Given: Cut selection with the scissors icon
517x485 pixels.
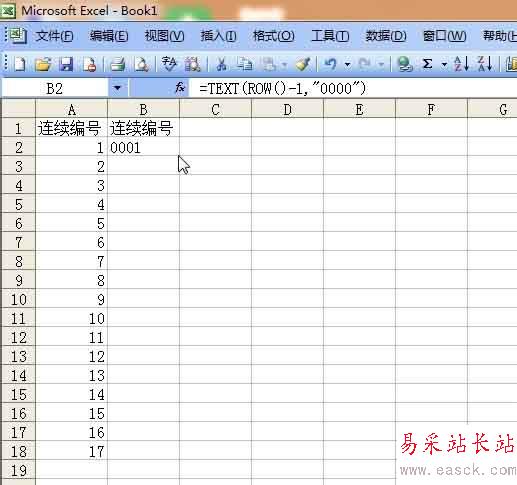Looking at the screenshot, I should (x=221, y=64).
